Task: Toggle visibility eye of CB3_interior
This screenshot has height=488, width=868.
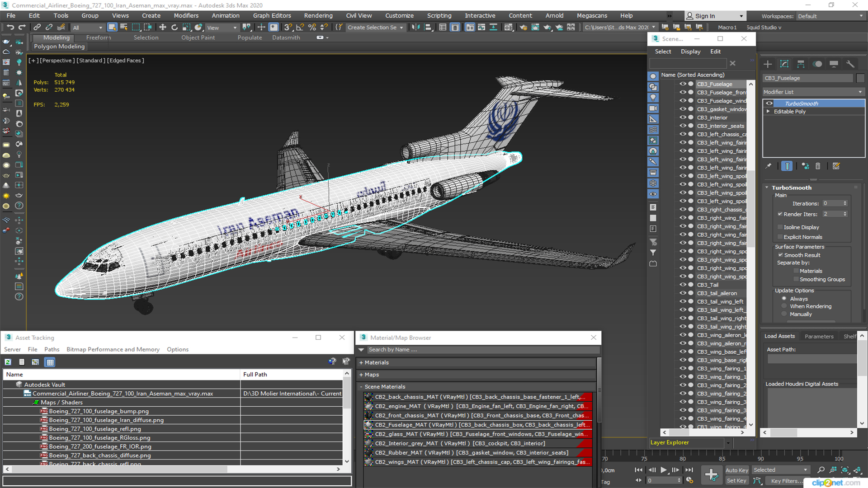Action: click(683, 117)
